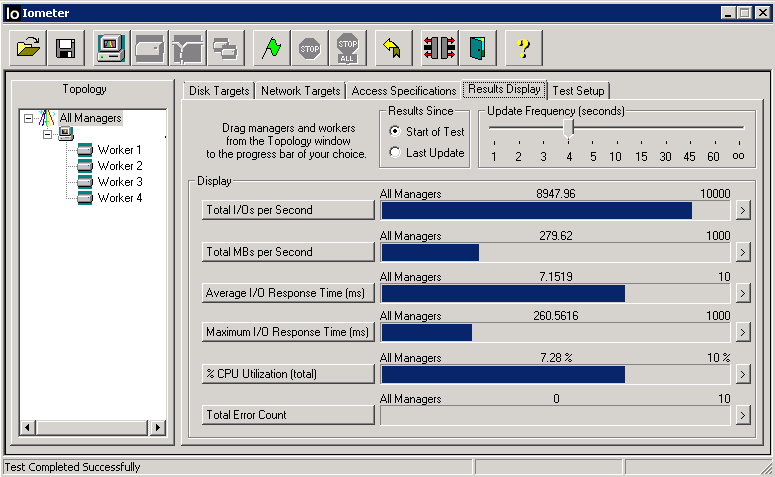Viewport: 775px width, 477px height.
Task: Disconnect selected manager toolbar icon
Action: (439, 48)
